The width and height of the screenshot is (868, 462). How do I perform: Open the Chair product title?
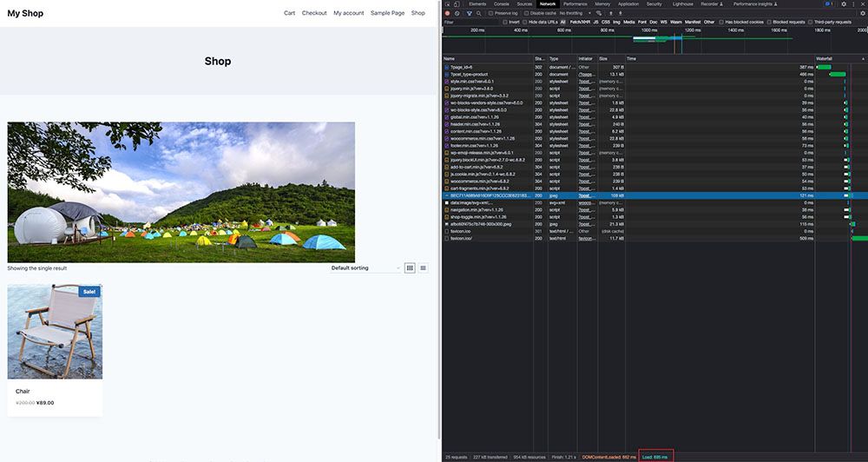pyautogui.click(x=23, y=391)
